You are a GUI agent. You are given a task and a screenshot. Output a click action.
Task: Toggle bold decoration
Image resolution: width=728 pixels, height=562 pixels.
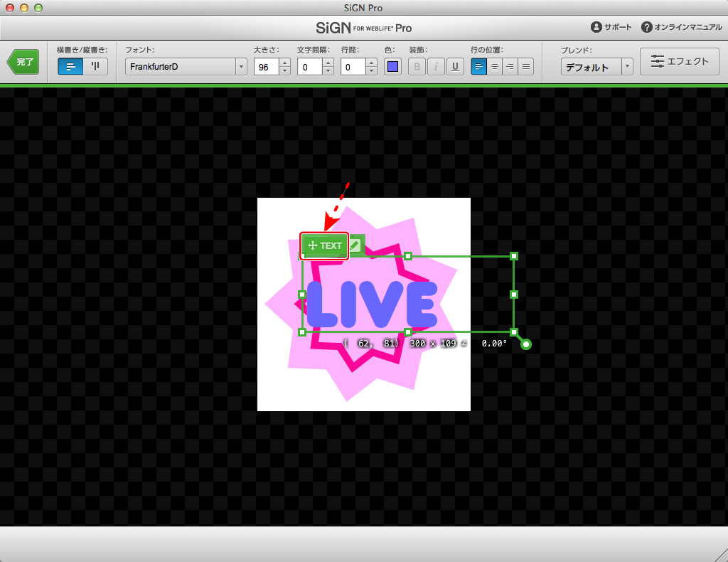pos(417,67)
